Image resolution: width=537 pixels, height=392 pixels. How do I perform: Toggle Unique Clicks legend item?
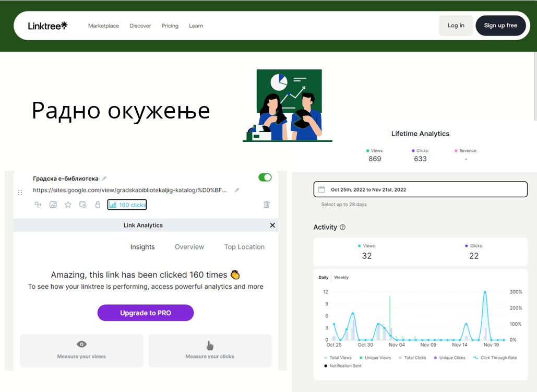click(x=449, y=358)
